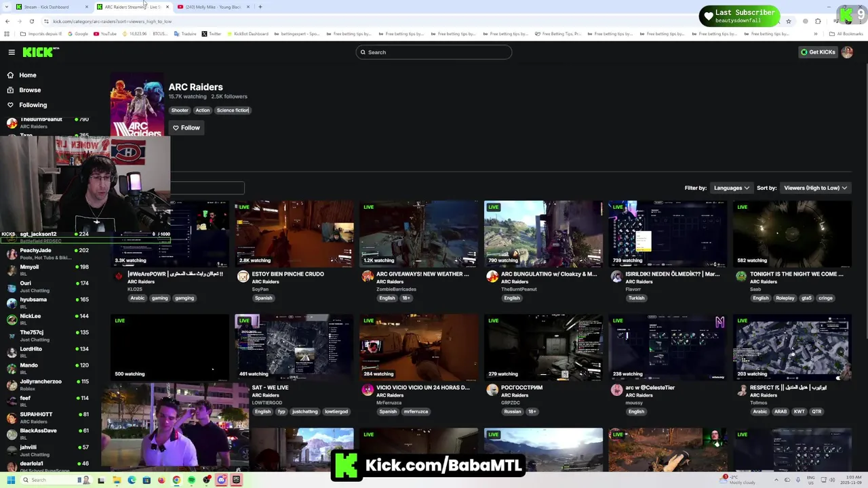
Task: Click Saab channel avatar icon
Action: [x=741, y=277]
